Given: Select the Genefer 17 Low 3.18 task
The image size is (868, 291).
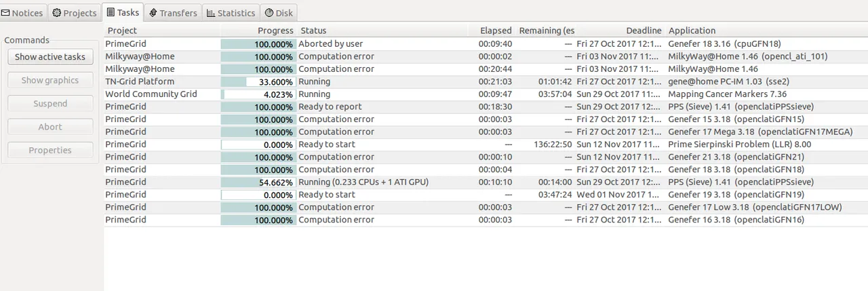Looking at the screenshot, I should (x=486, y=207).
